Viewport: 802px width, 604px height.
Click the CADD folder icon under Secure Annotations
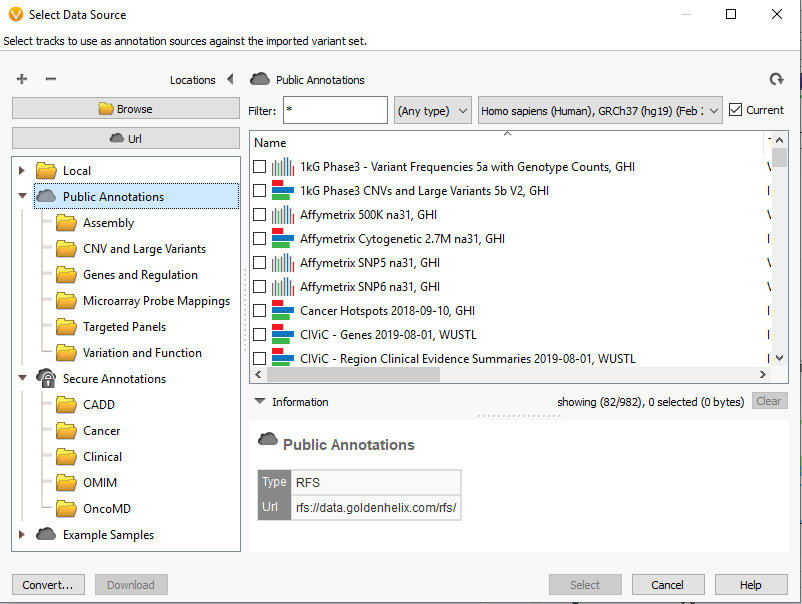[x=66, y=404]
